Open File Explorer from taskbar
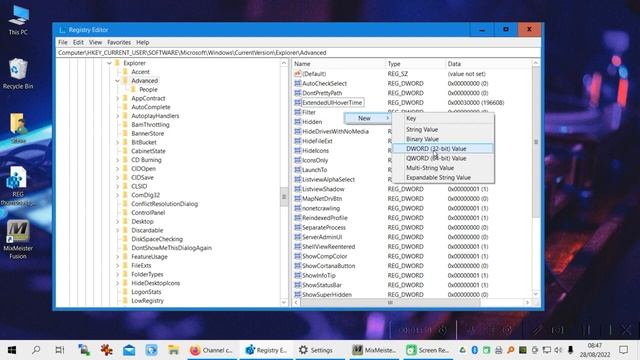 (x=173, y=350)
